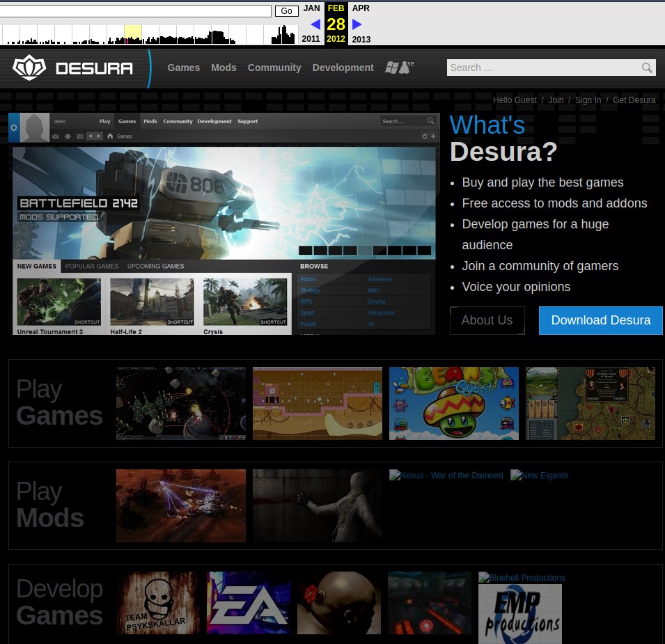665x644 pixels.
Task: Click the Wayback Go button
Action: pyautogui.click(x=286, y=11)
